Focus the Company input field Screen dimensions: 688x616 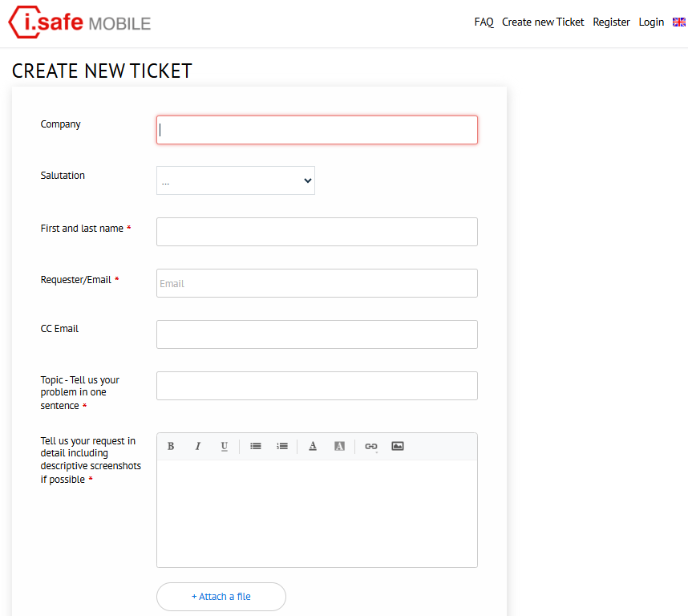click(317, 130)
